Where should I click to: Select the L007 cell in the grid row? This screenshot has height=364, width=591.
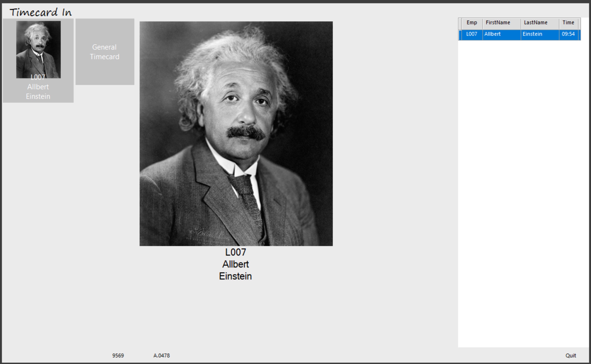coord(471,34)
